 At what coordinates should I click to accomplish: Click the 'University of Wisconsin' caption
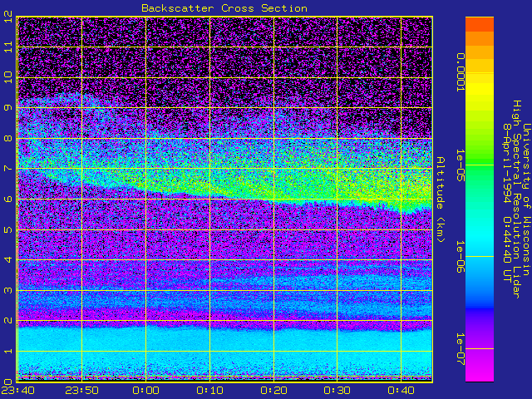(526, 199)
